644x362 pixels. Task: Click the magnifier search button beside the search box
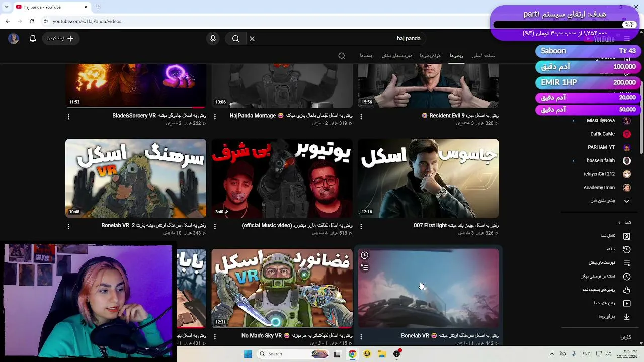[x=235, y=38]
